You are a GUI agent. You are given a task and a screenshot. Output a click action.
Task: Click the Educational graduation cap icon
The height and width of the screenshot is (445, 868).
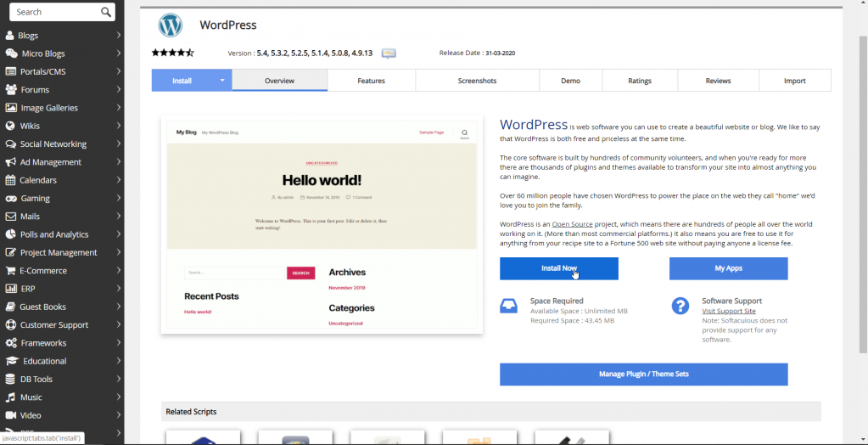[12, 361]
